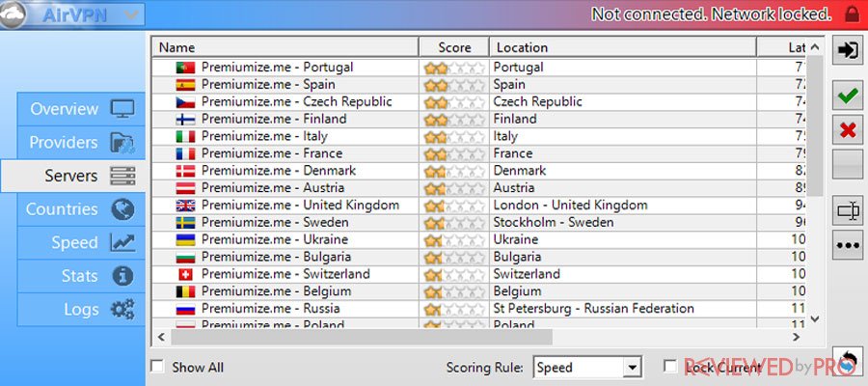Open the Overview tab
This screenshot has width=868, height=386.
pyautogui.click(x=81, y=109)
